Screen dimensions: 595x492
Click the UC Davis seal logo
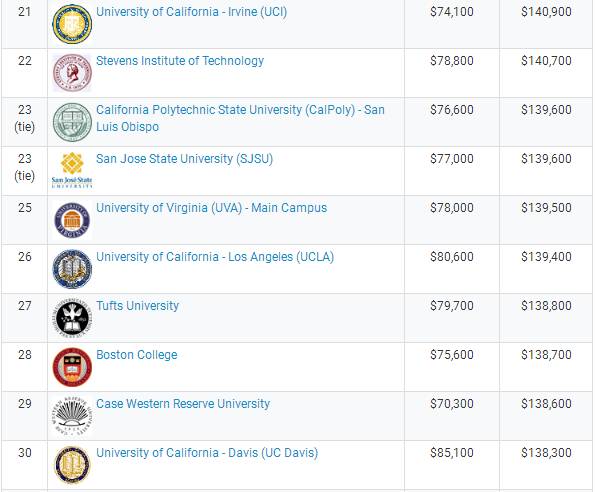[72, 465]
